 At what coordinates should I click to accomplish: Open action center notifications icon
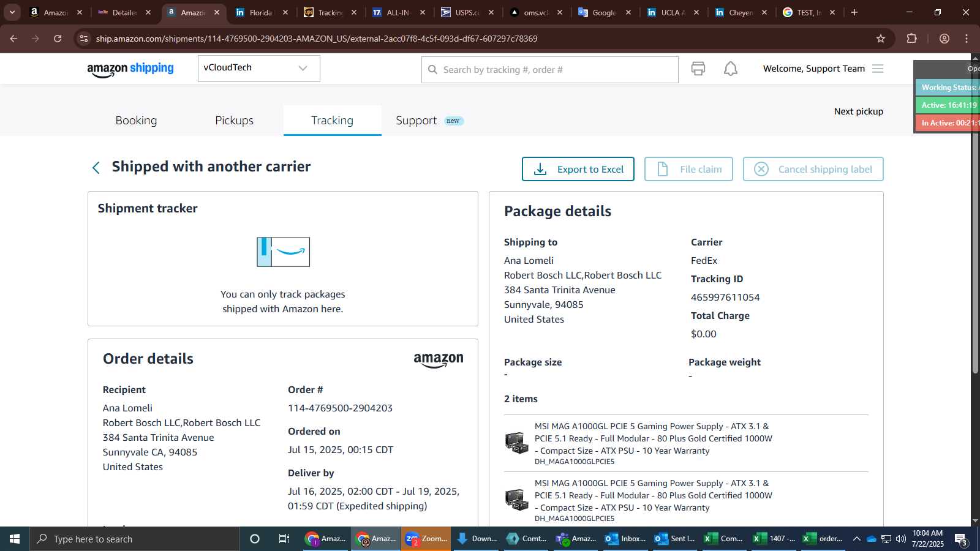(961, 539)
